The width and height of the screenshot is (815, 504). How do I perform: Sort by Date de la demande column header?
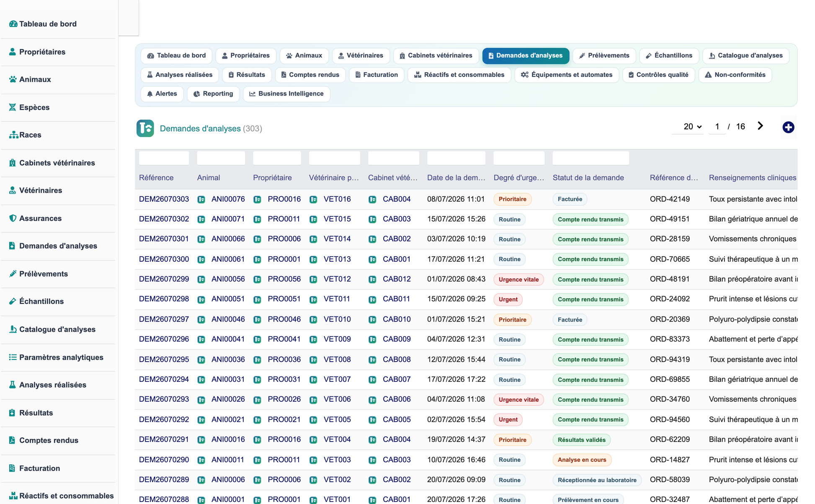(456, 178)
